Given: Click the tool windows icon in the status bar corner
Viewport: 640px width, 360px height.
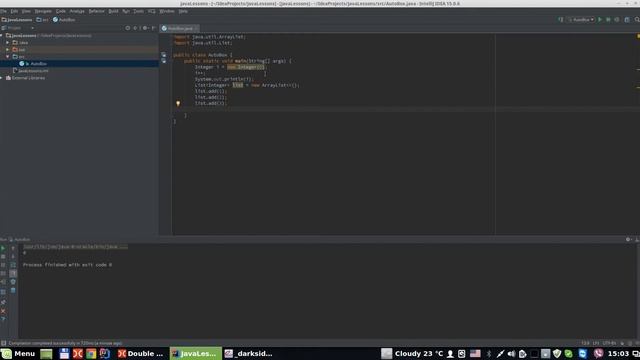Looking at the screenshot, I should (x=4, y=343).
